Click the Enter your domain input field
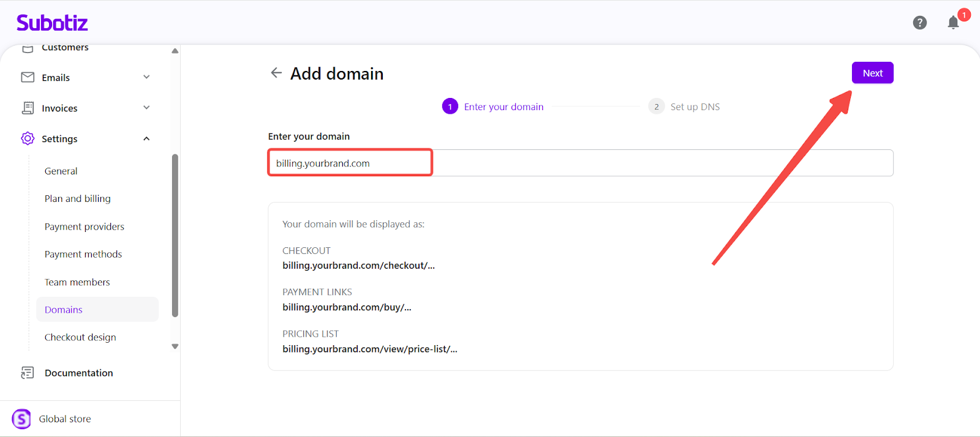The image size is (980, 437). (579, 163)
